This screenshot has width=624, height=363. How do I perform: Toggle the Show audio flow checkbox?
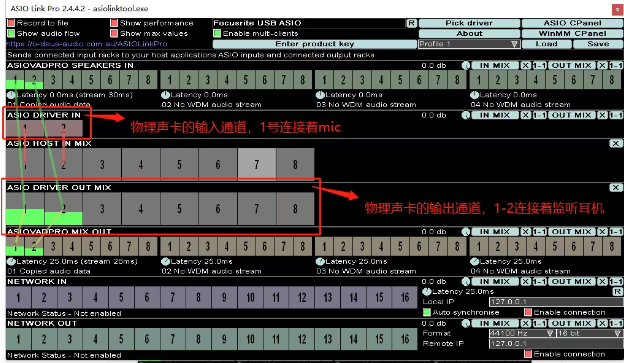coord(11,33)
